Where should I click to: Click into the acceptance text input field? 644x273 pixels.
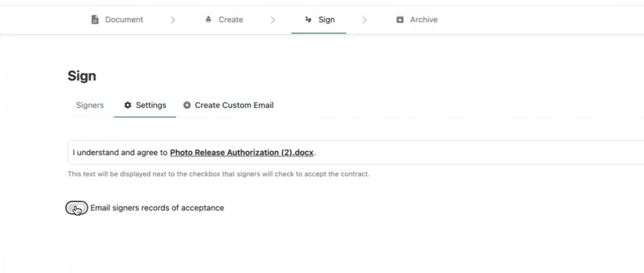356,152
